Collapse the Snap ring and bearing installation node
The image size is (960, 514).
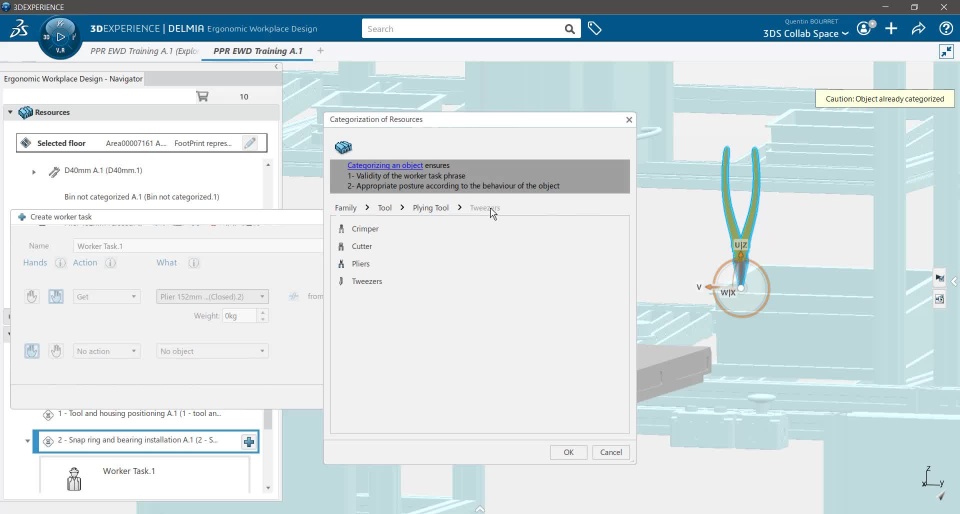(x=28, y=441)
